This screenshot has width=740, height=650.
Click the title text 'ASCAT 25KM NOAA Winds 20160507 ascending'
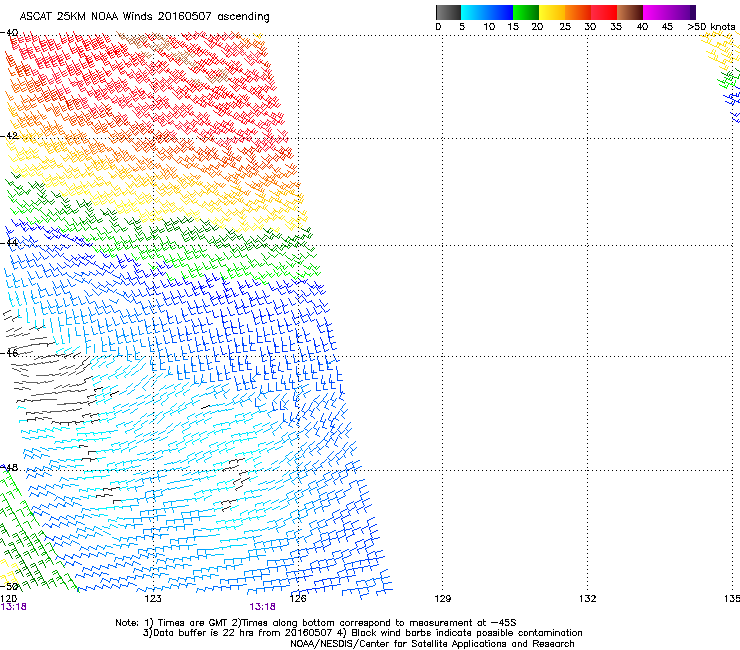(x=144, y=17)
